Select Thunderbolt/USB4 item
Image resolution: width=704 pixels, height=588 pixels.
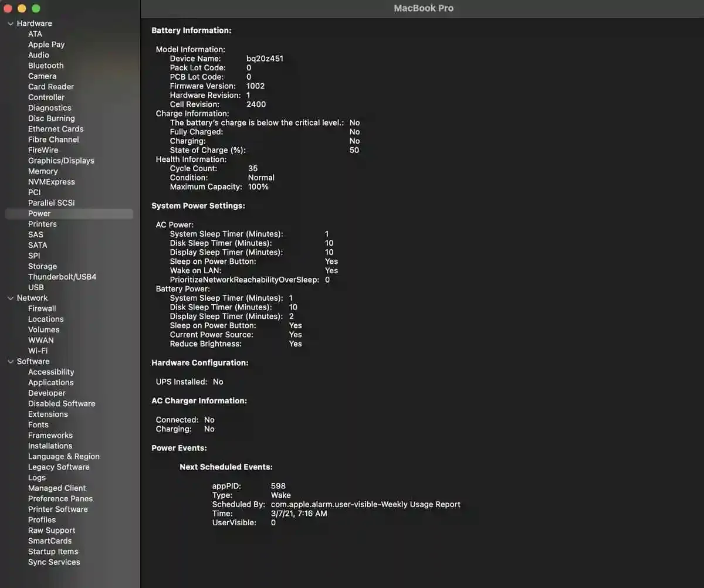62,277
